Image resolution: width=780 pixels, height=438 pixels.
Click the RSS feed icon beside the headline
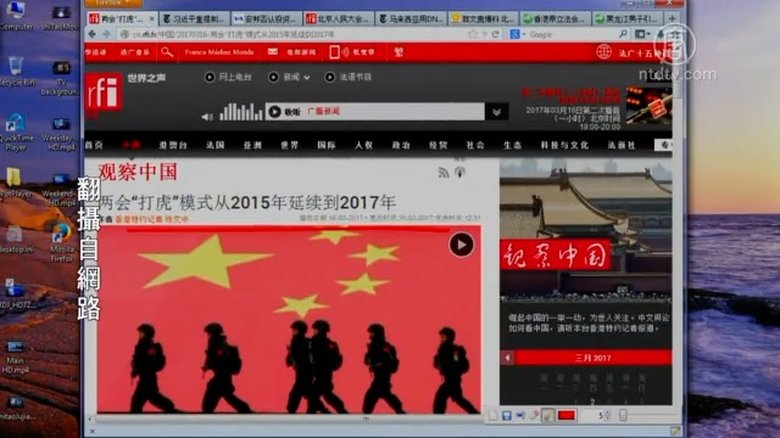tap(444, 173)
